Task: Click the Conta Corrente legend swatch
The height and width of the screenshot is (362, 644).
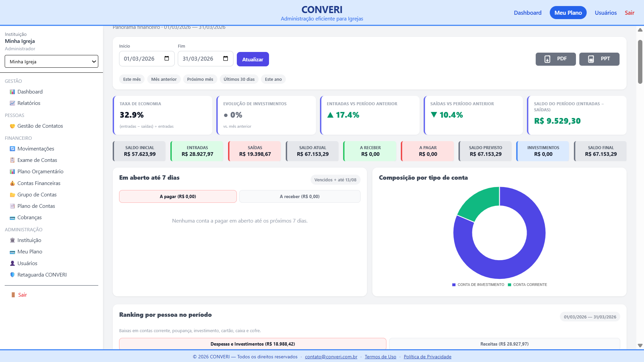Action: click(509, 285)
